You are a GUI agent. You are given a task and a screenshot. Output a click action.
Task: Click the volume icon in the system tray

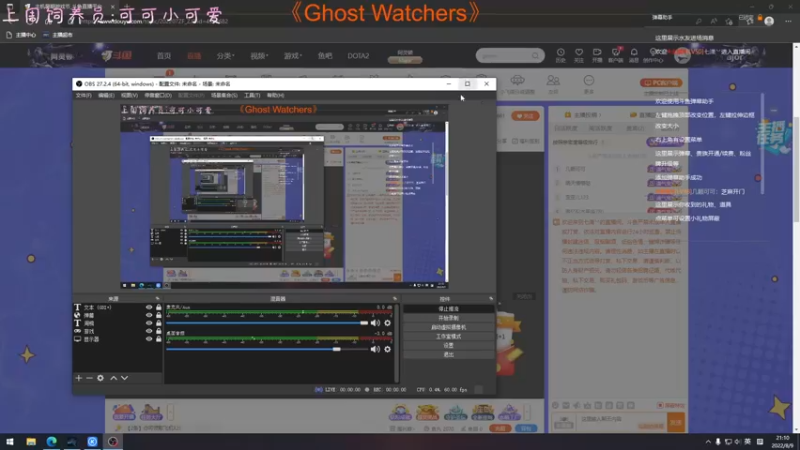pyautogui.click(x=738, y=441)
